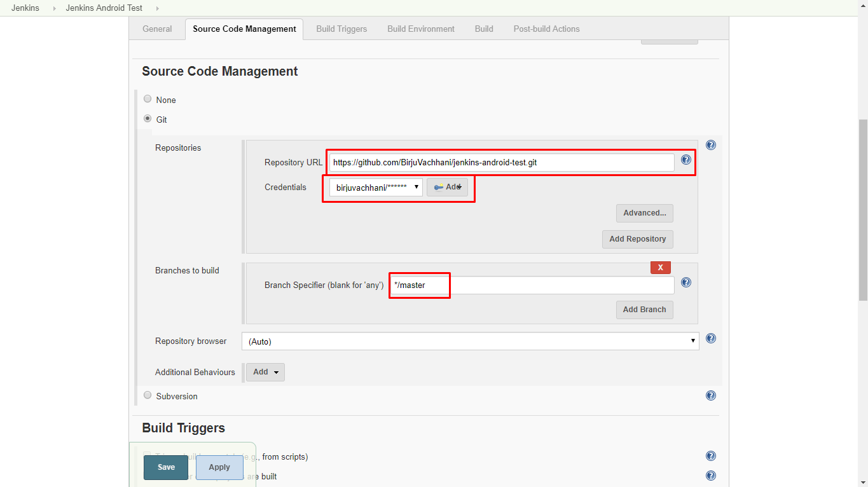Open help next to Build Triggers checkbox

(x=710, y=456)
